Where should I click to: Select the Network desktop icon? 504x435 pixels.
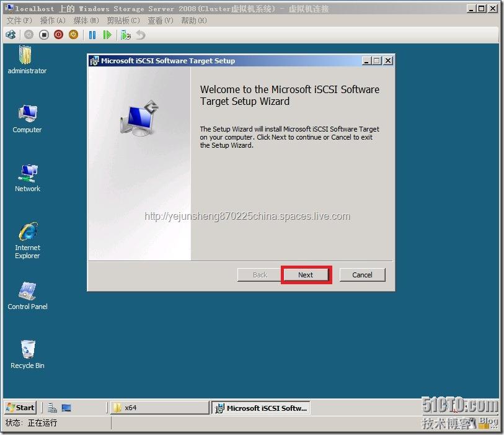click(x=27, y=178)
